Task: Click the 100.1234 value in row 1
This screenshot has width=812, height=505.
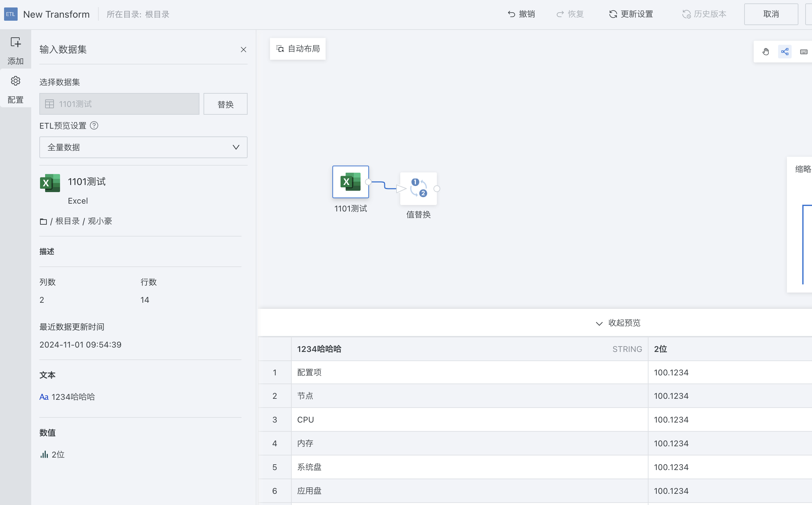Action: 671,372
